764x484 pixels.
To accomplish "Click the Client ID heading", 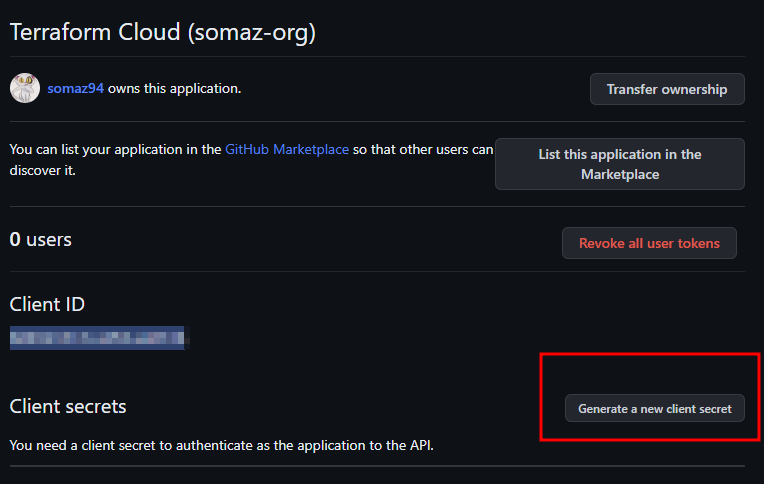I will click(47, 305).
